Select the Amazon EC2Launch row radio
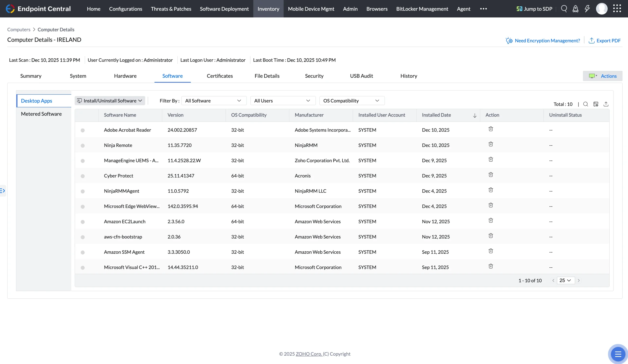This screenshot has width=628, height=364. (x=82, y=222)
